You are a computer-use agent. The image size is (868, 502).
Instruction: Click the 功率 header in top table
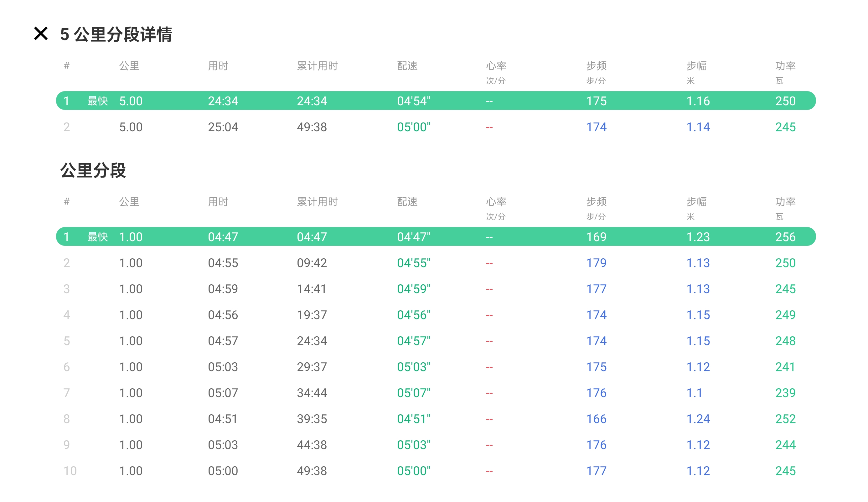(x=785, y=65)
